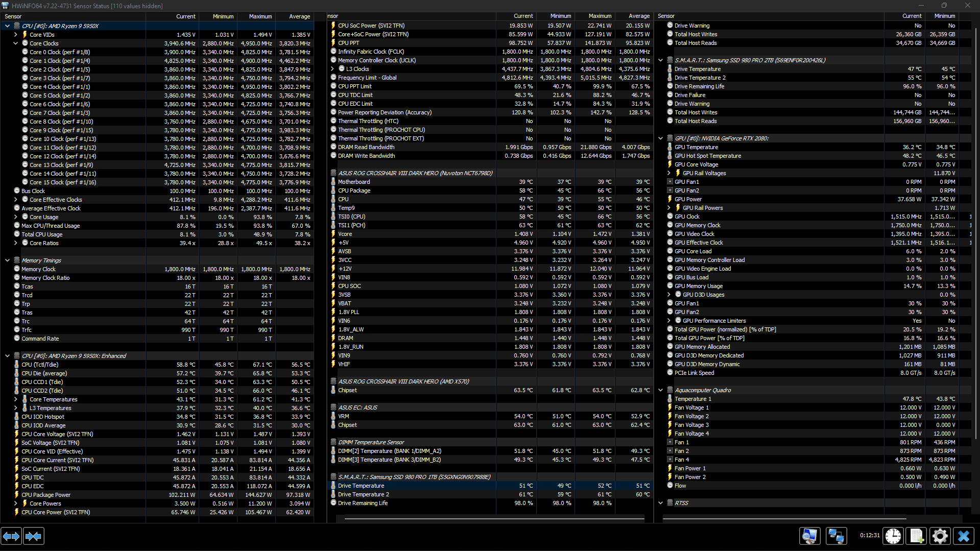
Task: Click the Sensor column header in left panel
Action: tap(73, 16)
